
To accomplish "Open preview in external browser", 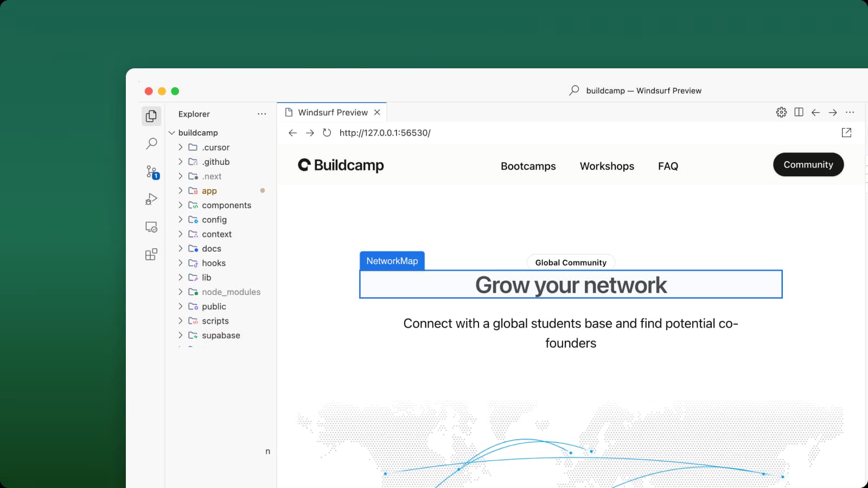I will click(846, 133).
